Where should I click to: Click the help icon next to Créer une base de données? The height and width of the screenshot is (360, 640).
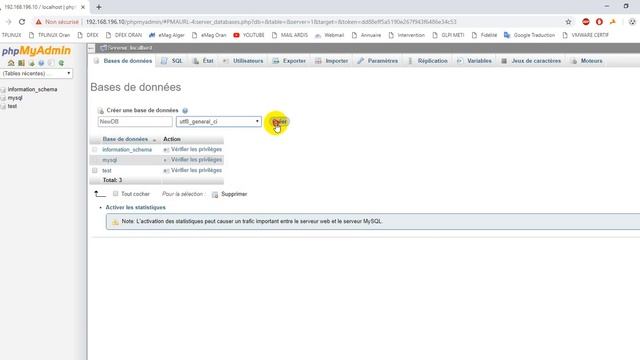click(x=185, y=111)
